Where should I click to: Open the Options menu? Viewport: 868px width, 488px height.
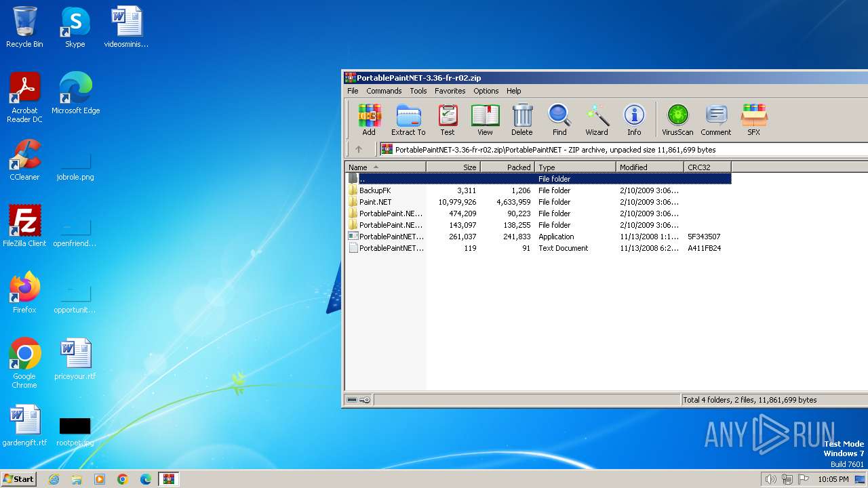(x=486, y=91)
